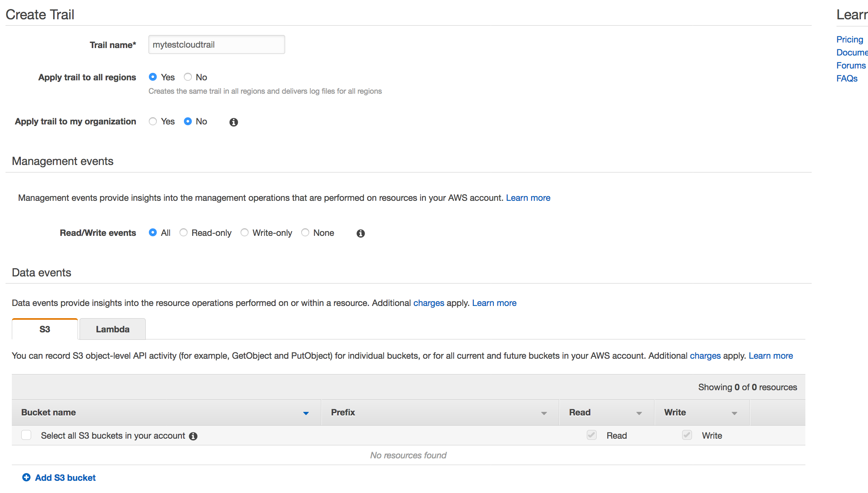The width and height of the screenshot is (868, 493).
Task: Toggle the Read checkbox in bucket row
Action: pos(592,435)
